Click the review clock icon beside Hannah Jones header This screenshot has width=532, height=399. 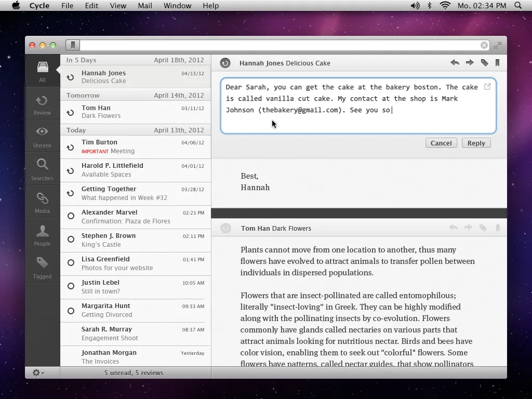point(225,63)
